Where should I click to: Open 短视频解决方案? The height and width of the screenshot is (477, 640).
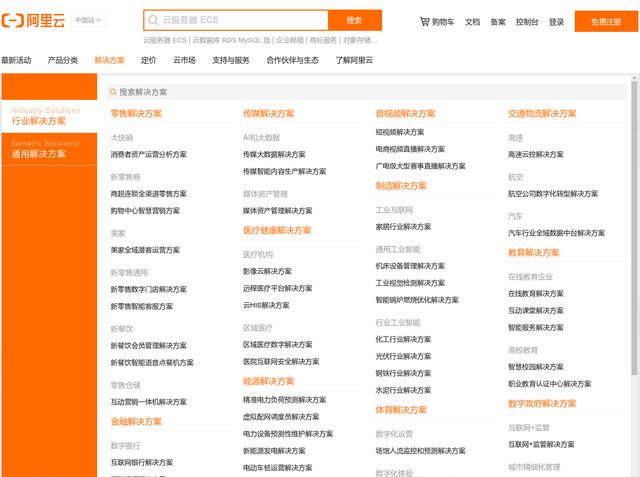pyautogui.click(x=400, y=132)
